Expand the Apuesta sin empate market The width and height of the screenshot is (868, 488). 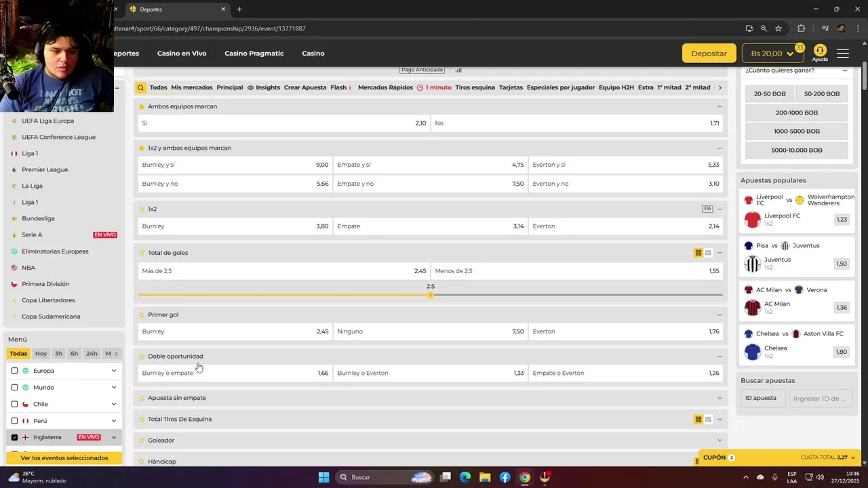pos(719,398)
